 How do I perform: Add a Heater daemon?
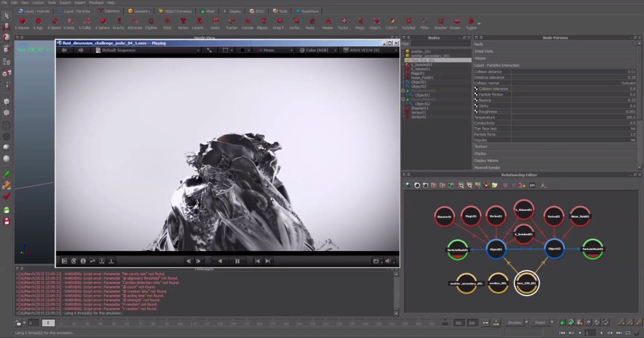[328, 24]
